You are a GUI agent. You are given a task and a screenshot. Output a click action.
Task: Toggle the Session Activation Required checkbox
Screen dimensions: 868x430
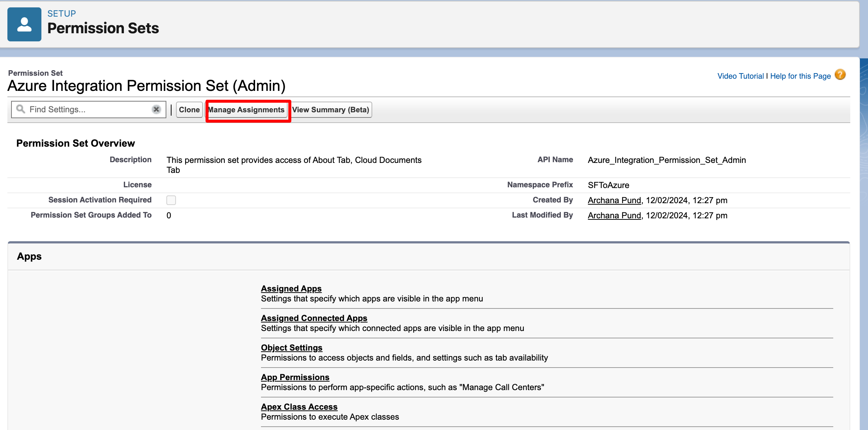tap(171, 200)
